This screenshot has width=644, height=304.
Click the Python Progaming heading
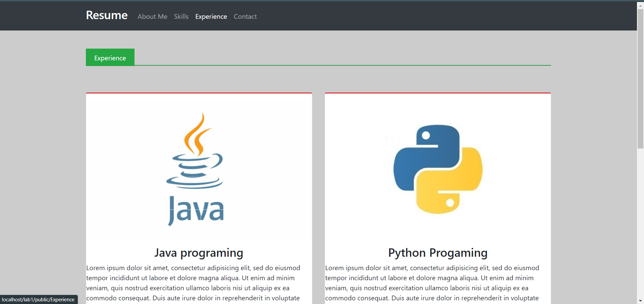(438, 253)
